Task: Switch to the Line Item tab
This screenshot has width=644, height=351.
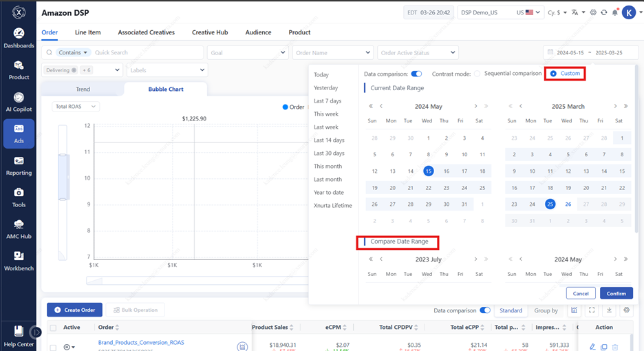Action: [87, 32]
